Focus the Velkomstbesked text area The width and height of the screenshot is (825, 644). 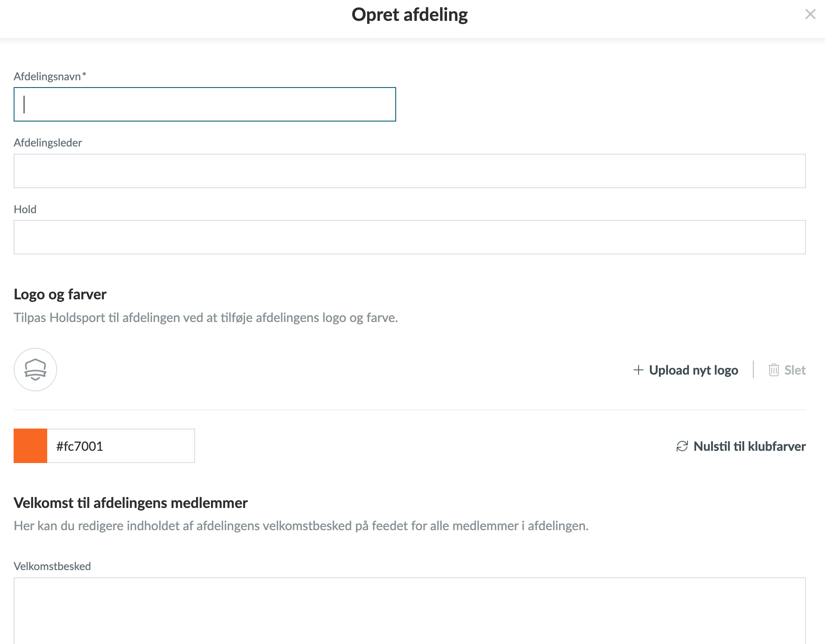pos(410,610)
